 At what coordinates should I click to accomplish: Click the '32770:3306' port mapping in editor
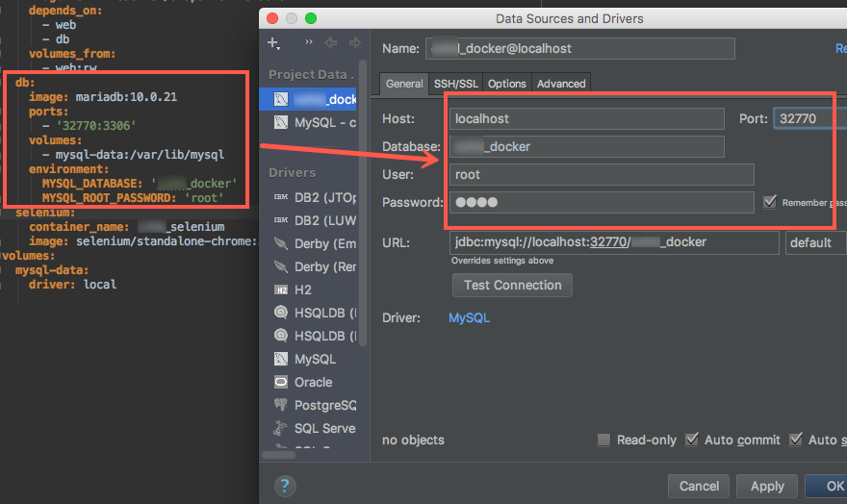click(x=96, y=126)
